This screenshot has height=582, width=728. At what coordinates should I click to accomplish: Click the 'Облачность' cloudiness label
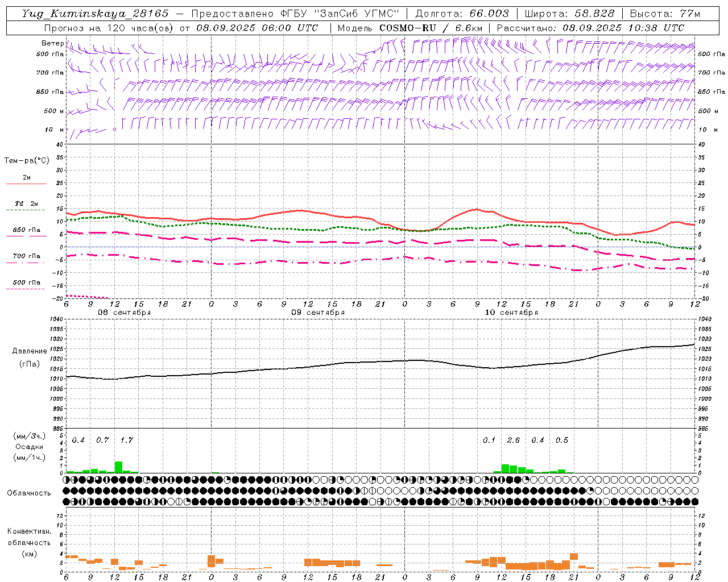pyautogui.click(x=29, y=493)
